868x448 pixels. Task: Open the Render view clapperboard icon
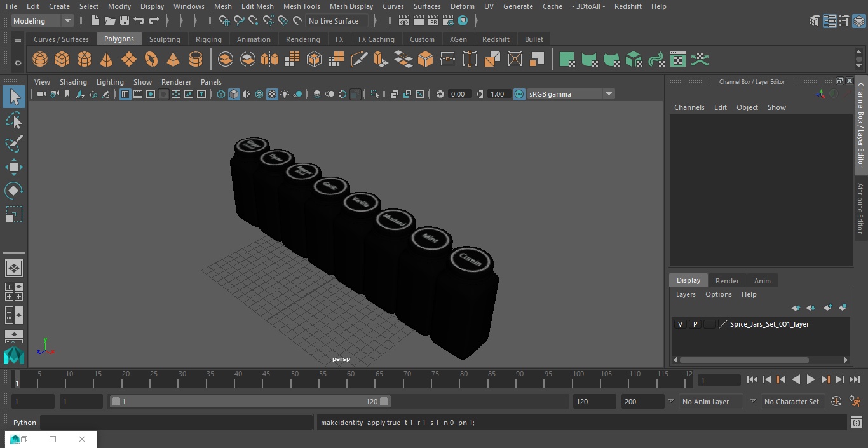tap(403, 21)
